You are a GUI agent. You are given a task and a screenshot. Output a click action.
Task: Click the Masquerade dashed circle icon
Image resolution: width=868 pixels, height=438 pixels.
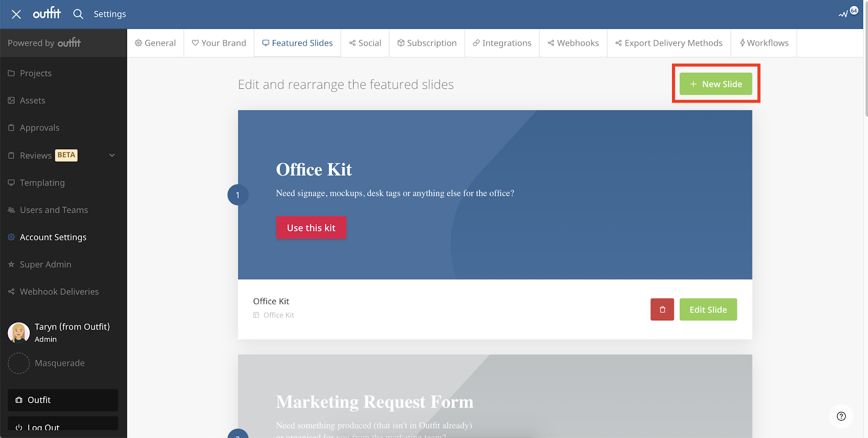click(19, 363)
